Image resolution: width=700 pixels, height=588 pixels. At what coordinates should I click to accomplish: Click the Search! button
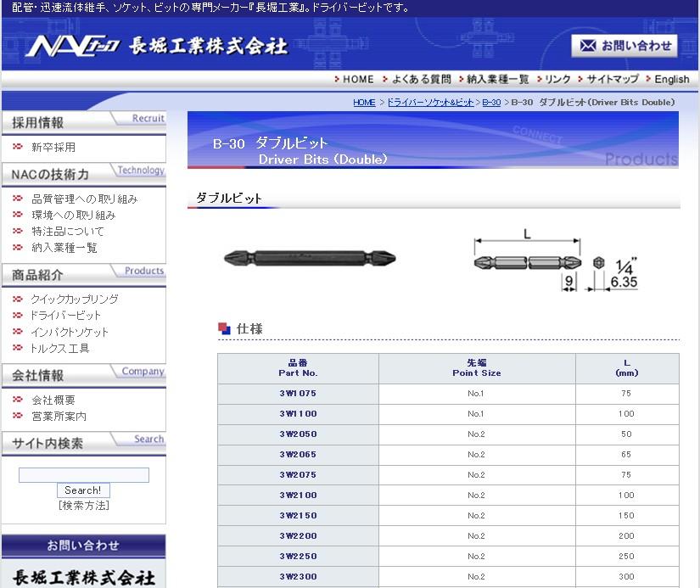coord(83,490)
